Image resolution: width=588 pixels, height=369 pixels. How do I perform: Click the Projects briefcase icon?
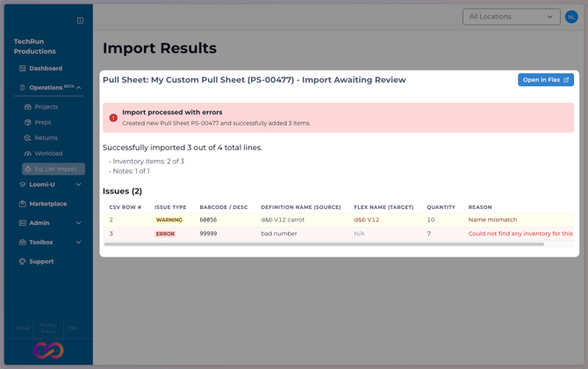coord(28,107)
